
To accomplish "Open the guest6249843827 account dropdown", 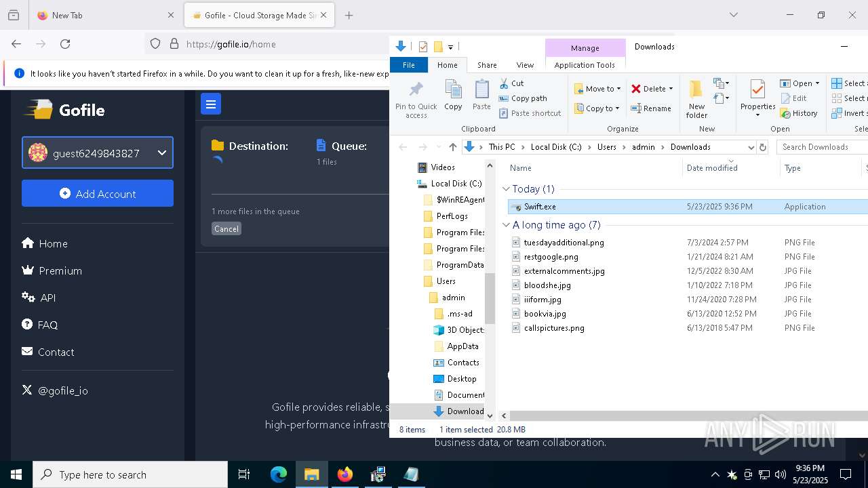I will click(x=98, y=153).
